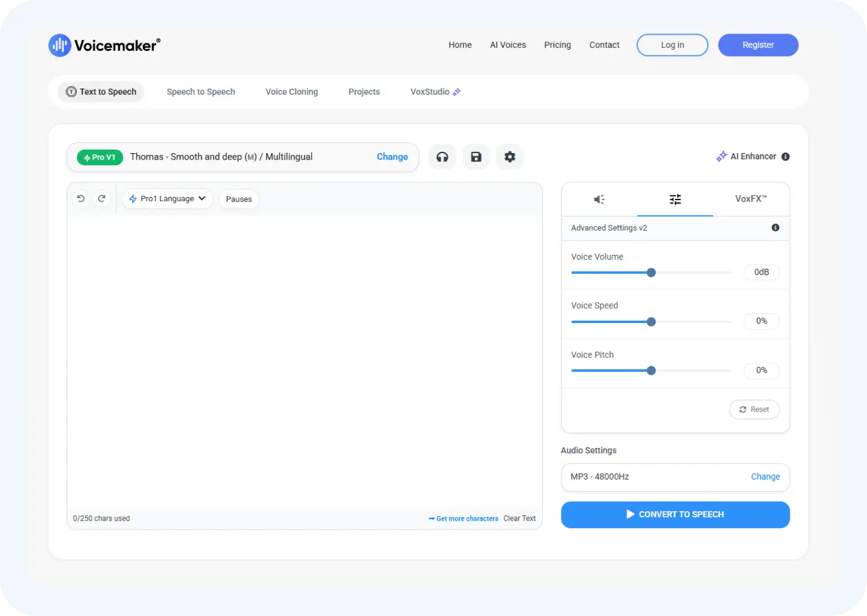Click the AI Enhancer sparkle icon
Image resolution: width=867 pixels, height=616 pixels.
coord(721,156)
